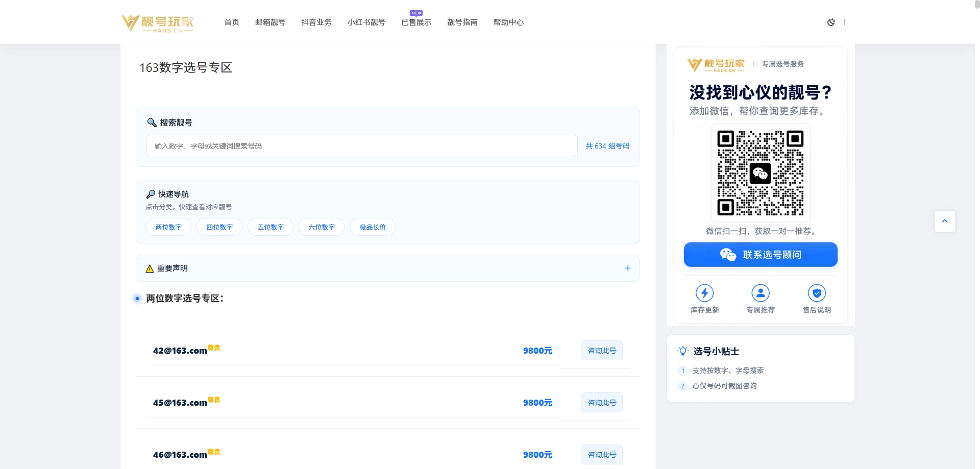Click the 46@163.com number text
Viewport: 980px width, 469px height.
point(180,455)
